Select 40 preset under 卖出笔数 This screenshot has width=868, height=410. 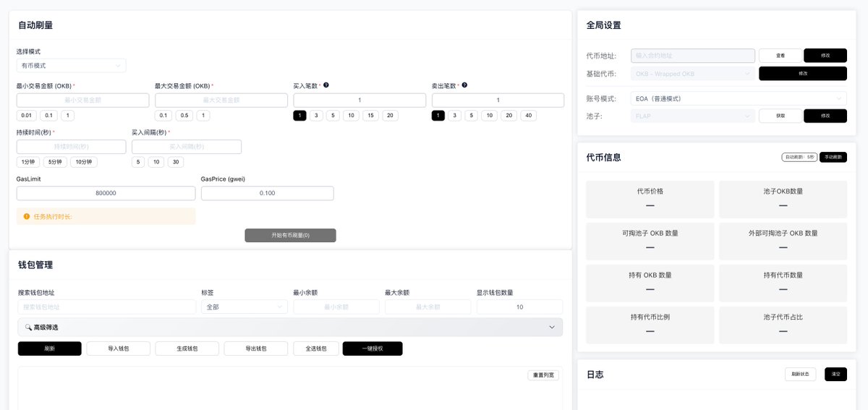coord(529,116)
